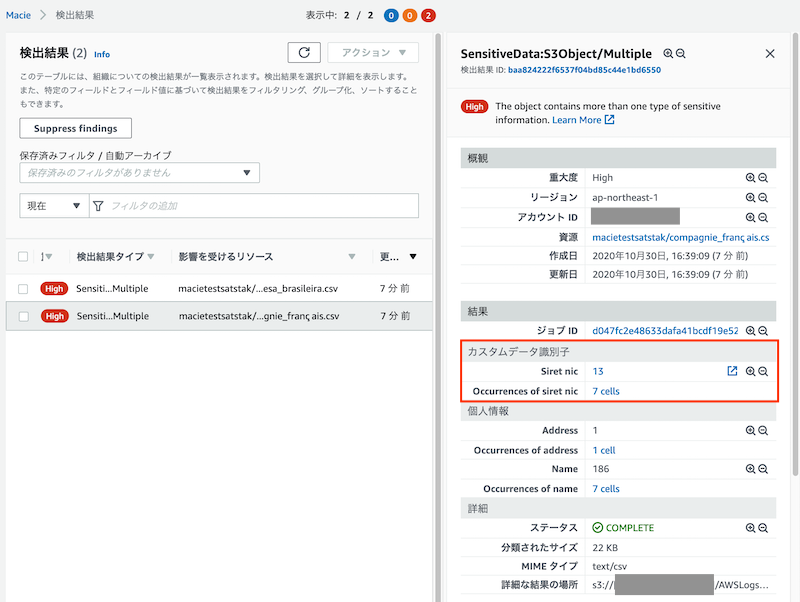Click the 22 KB classified size value
The image size is (800, 602).
point(605,547)
